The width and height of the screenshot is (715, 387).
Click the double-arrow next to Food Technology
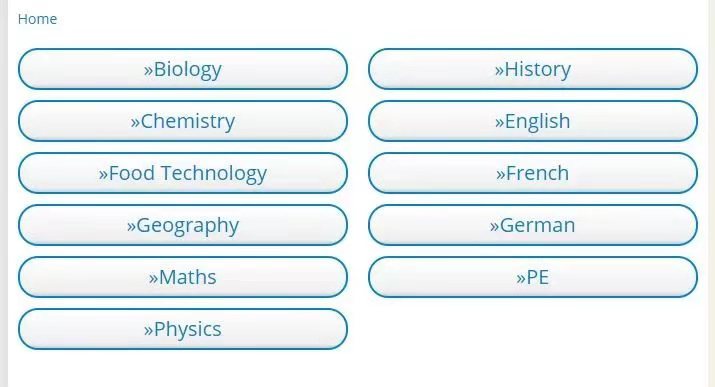tap(103, 175)
